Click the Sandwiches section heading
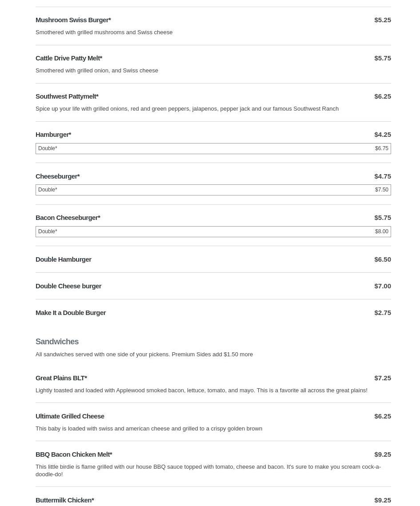The image size is (420, 506). [x=57, y=342]
